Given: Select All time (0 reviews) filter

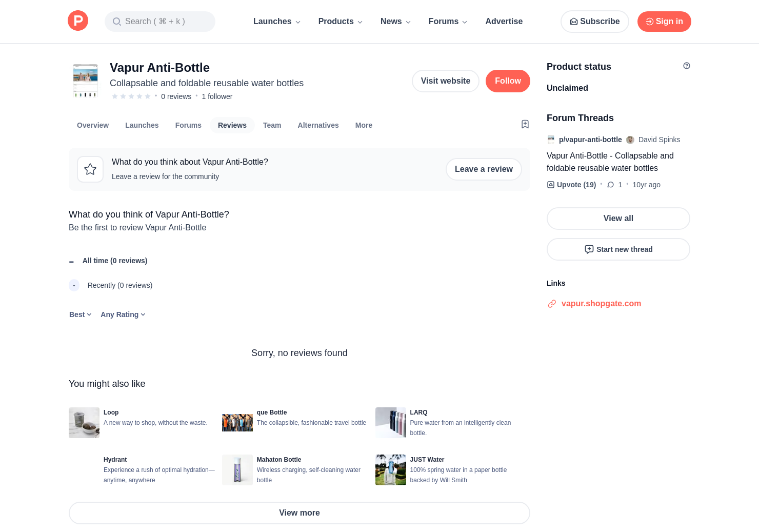Looking at the screenshot, I should pos(115,261).
